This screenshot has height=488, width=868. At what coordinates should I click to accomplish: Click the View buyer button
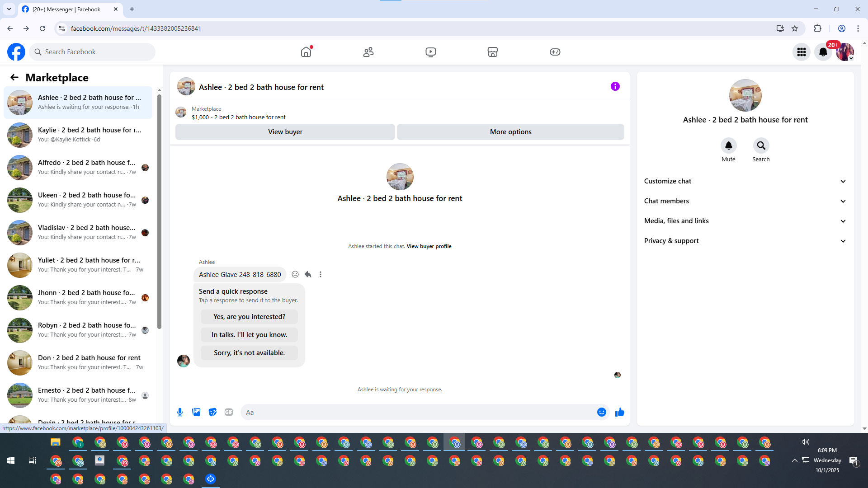click(285, 132)
